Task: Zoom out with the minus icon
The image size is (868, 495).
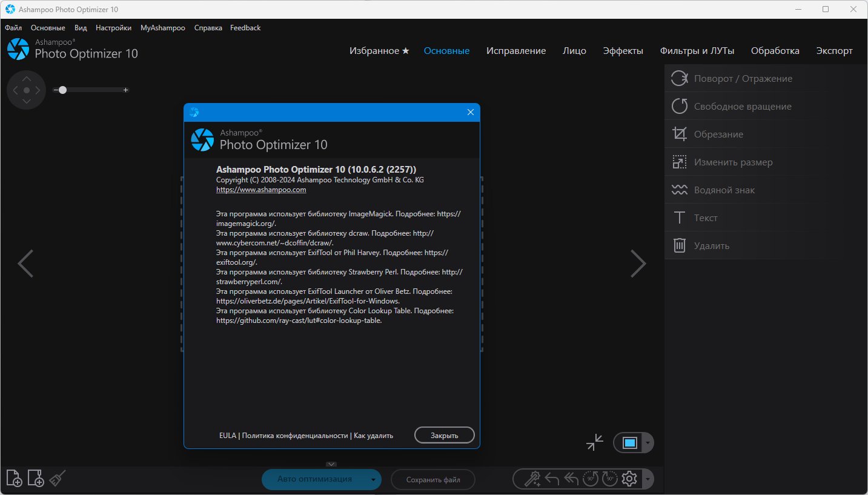Action: pos(55,90)
